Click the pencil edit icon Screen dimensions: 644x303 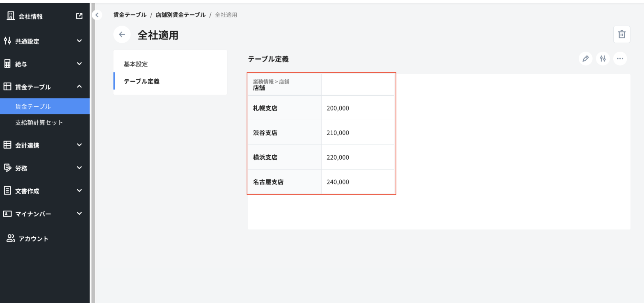point(585,59)
